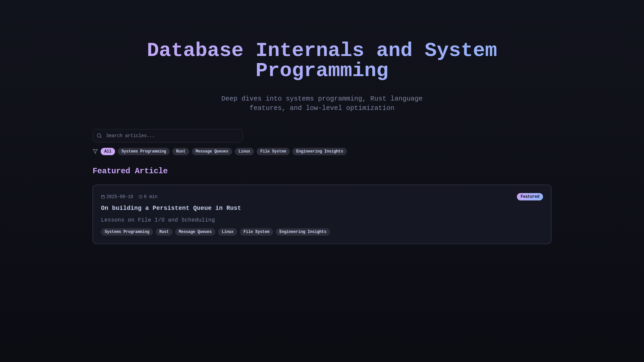This screenshot has width=644, height=362.
Task: Click the File System tag on the article card
Action: coord(256,232)
